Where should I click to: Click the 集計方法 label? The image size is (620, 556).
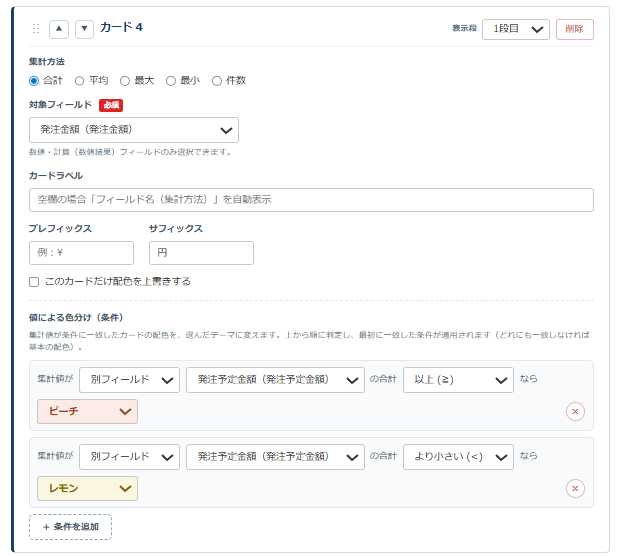[47, 62]
